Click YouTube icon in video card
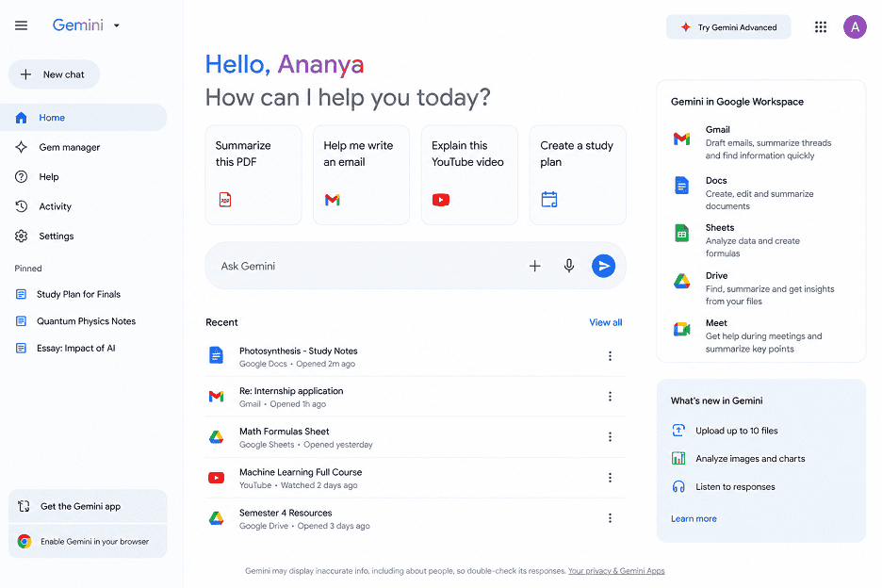Screen dimensions: 882x588 pos(441,200)
